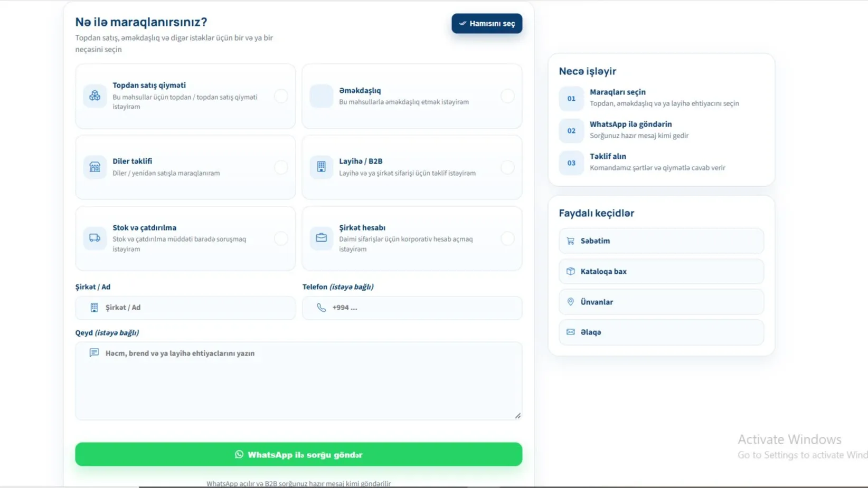The height and width of the screenshot is (488, 868).
Task: Click the Stok və çatdırılma truck icon
Action: (95, 238)
